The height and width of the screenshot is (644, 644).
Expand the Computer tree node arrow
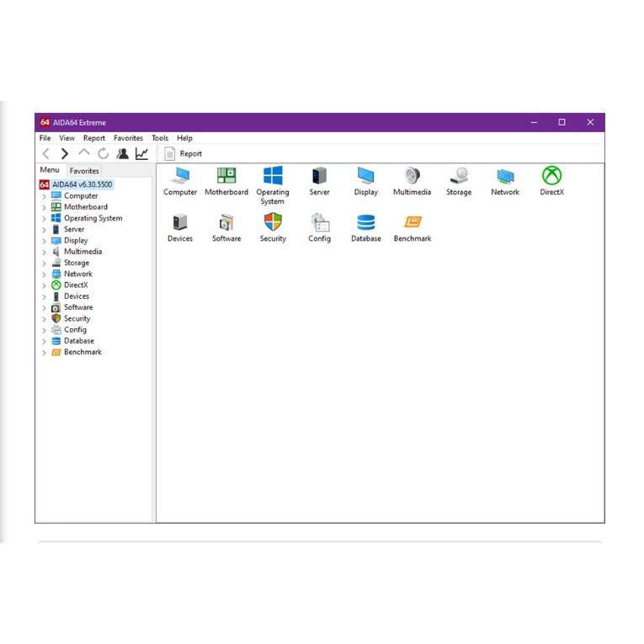point(44,196)
